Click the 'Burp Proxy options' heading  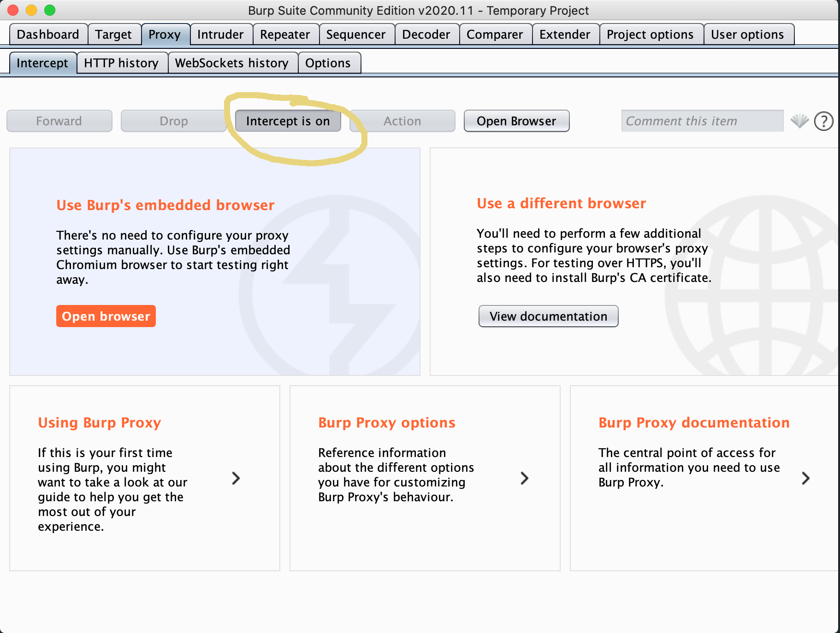387,422
